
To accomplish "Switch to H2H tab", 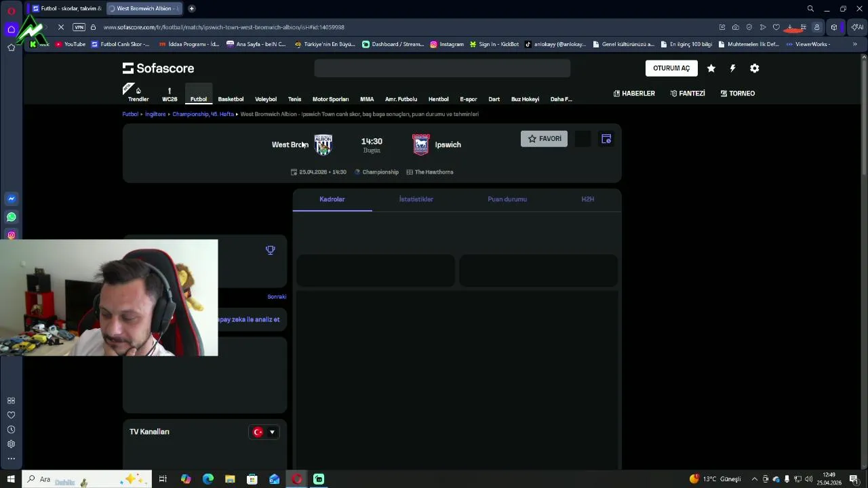I will tap(588, 199).
